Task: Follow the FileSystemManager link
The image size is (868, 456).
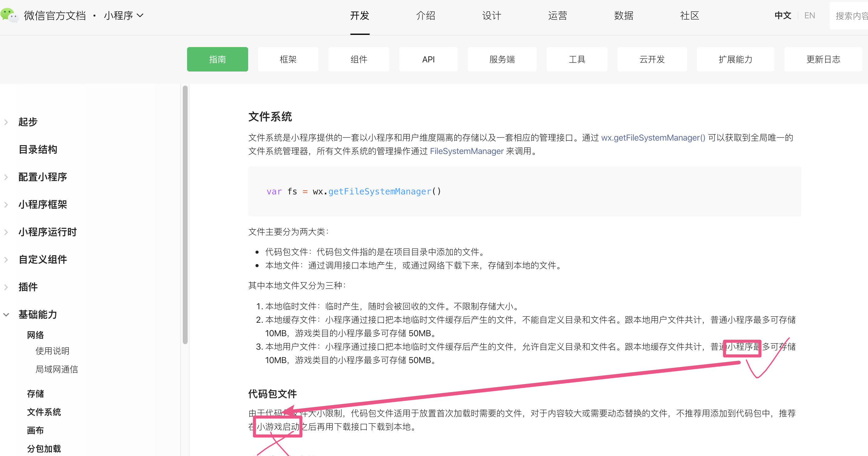Action: [x=466, y=151]
